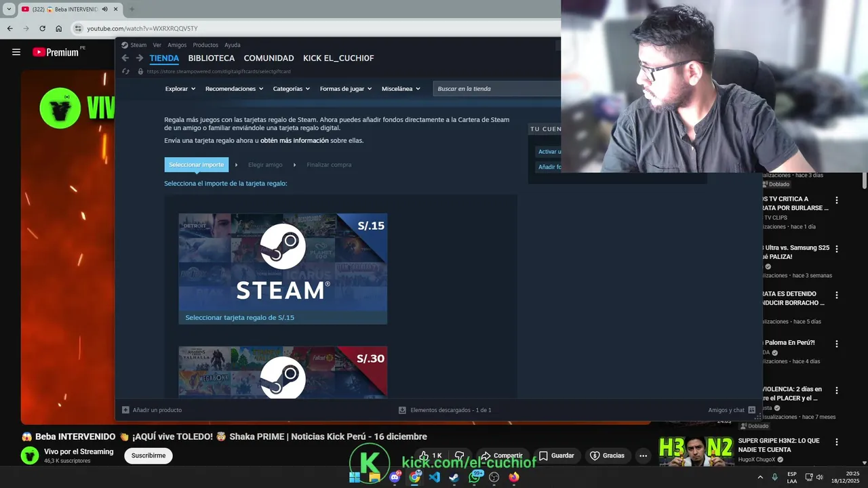Image resolution: width=868 pixels, height=488 pixels.
Task: Expand the Explorar dropdown
Action: tap(180, 89)
